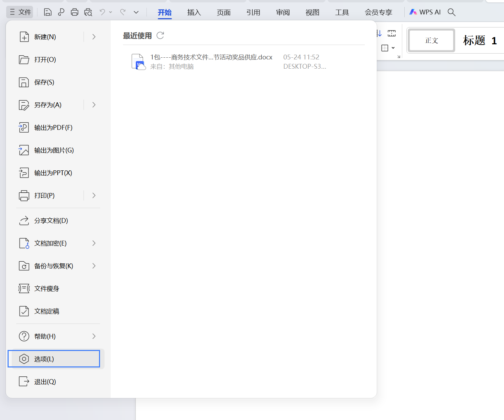Click the Save icon in quick toolbar
The image size is (504, 420).
48,12
